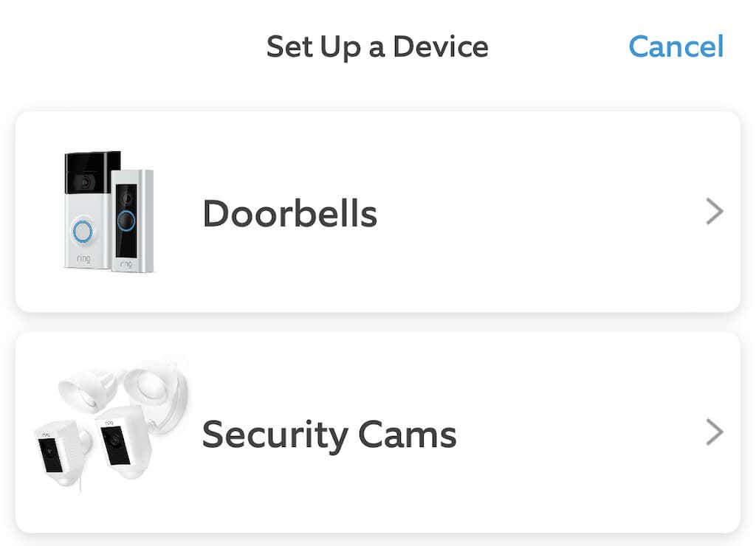Click the camera lens on the slim doorbell
This screenshot has width=756, height=546.
click(127, 198)
